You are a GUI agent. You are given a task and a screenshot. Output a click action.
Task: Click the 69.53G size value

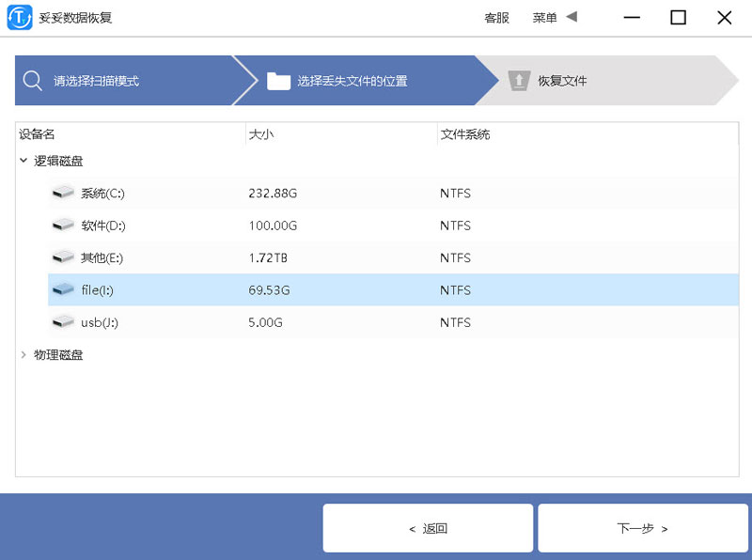(269, 289)
